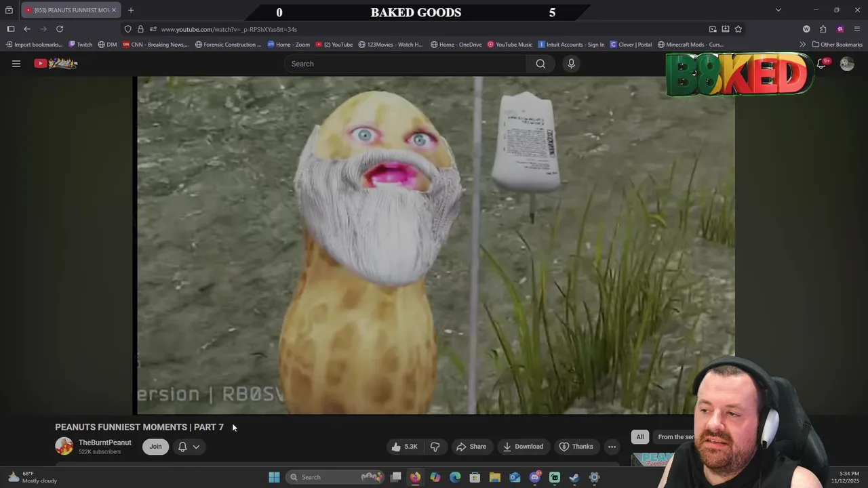
Task: Launch Copilot from the taskbar
Action: click(x=435, y=477)
